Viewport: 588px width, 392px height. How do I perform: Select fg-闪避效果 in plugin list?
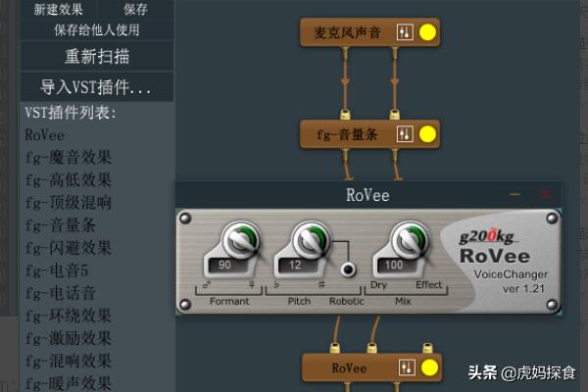[69, 248]
